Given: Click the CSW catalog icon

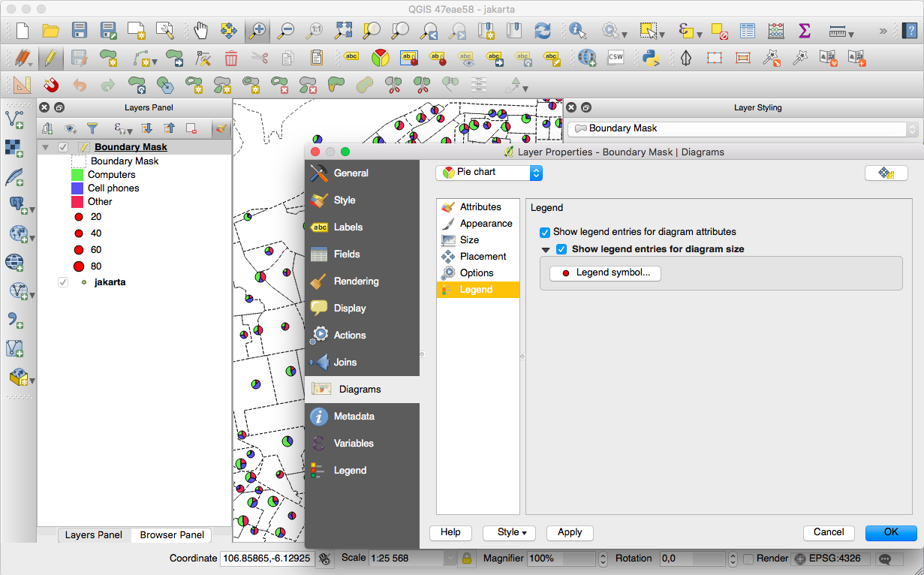Looking at the screenshot, I should [x=615, y=58].
